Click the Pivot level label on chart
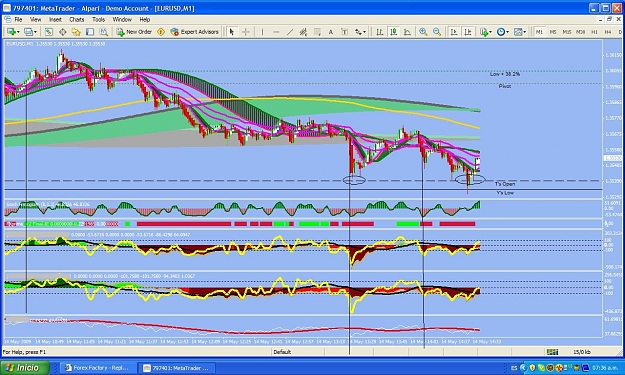 (505, 86)
